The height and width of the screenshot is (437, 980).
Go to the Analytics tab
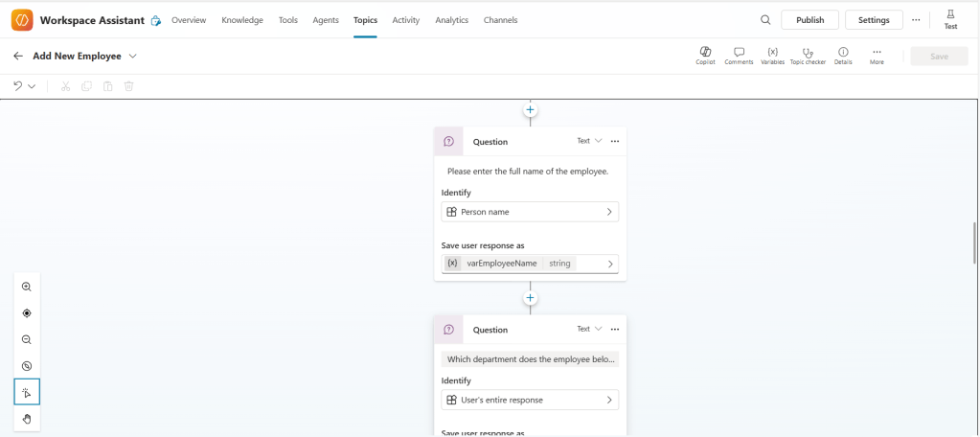pyautogui.click(x=451, y=20)
